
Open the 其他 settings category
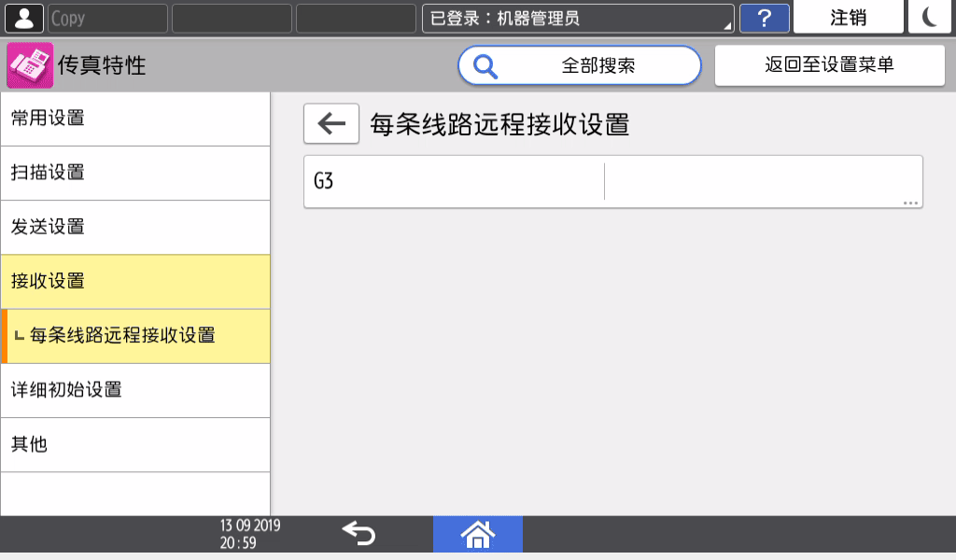pyautogui.click(x=135, y=444)
